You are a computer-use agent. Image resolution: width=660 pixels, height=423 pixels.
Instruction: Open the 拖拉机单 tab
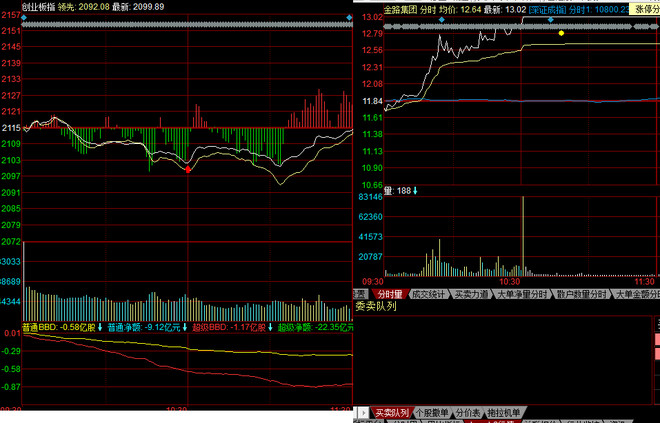click(x=504, y=412)
